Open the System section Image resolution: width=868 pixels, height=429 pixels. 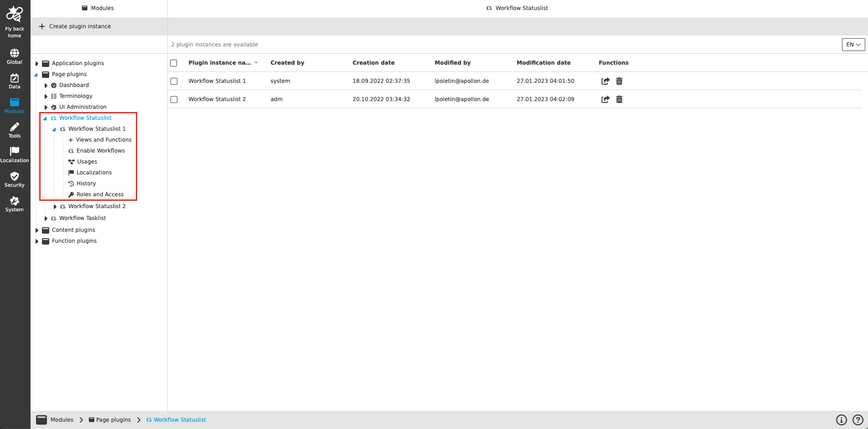[x=15, y=202]
